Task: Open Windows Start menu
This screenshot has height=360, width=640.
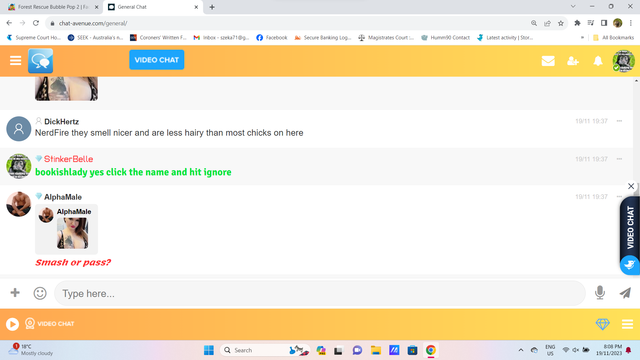Action: [209, 350]
